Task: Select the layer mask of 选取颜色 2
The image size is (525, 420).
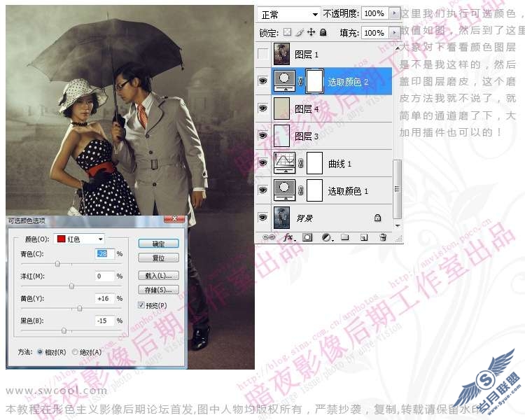Action: coord(315,80)
